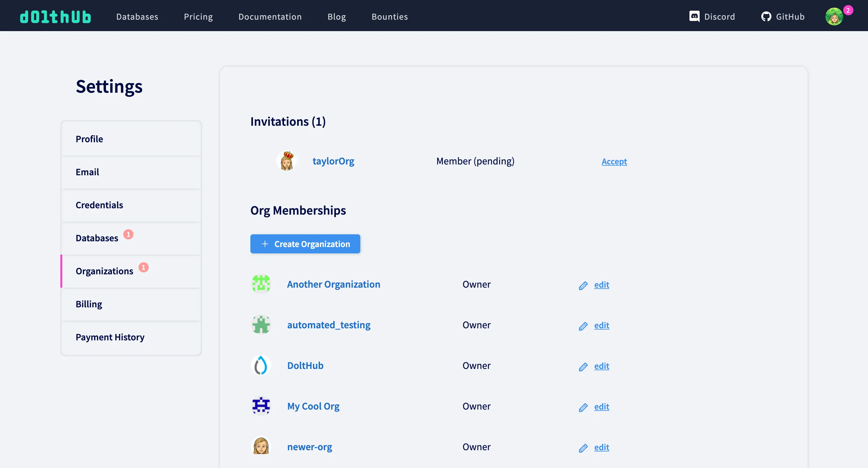This screenshot has height=468, width=868.
Task: Accept the taylorOrg invitation
Action: (614, 162)
